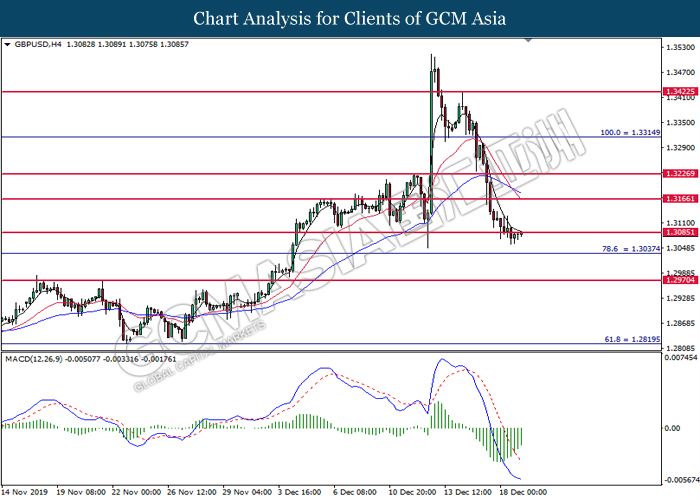The image size is (700, 500).
Task: Select the 1.32269 red price label
Action: click(x=680, y=174)
